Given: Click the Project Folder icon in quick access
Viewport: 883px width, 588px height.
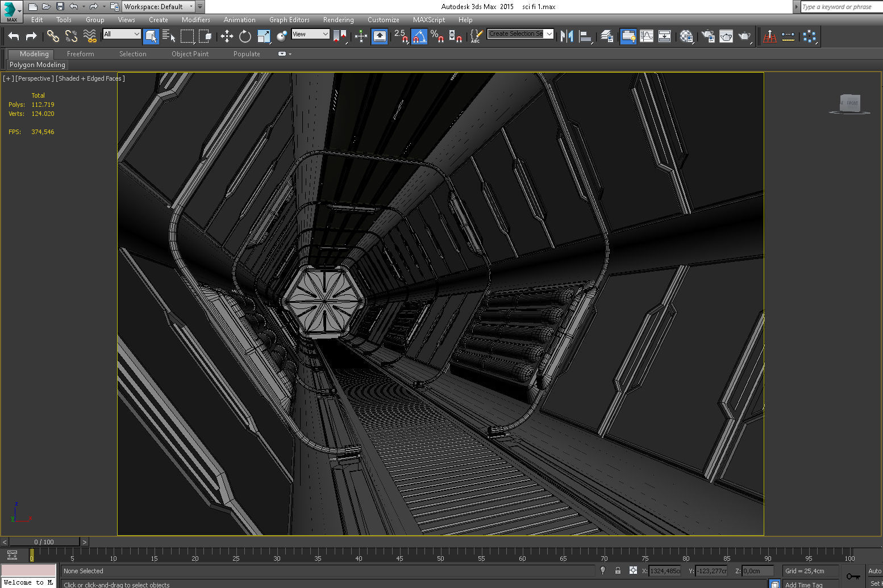Looking at the screenshot, I should pyautogui.click(x=114, y=7).
